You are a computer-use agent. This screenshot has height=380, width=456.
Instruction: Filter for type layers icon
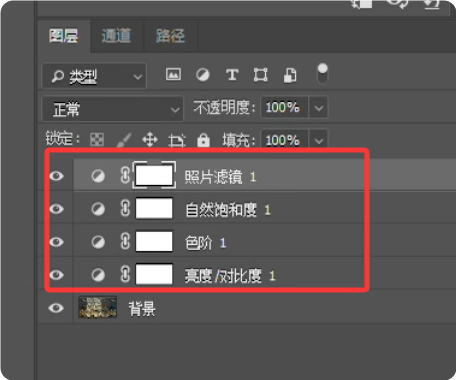232,75
